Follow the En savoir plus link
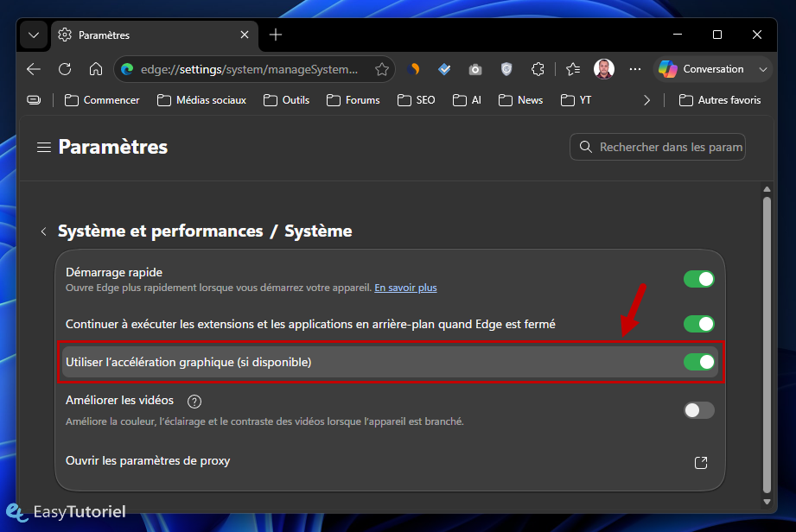Screen dimensions: 796x532 [x=405, y=288]
